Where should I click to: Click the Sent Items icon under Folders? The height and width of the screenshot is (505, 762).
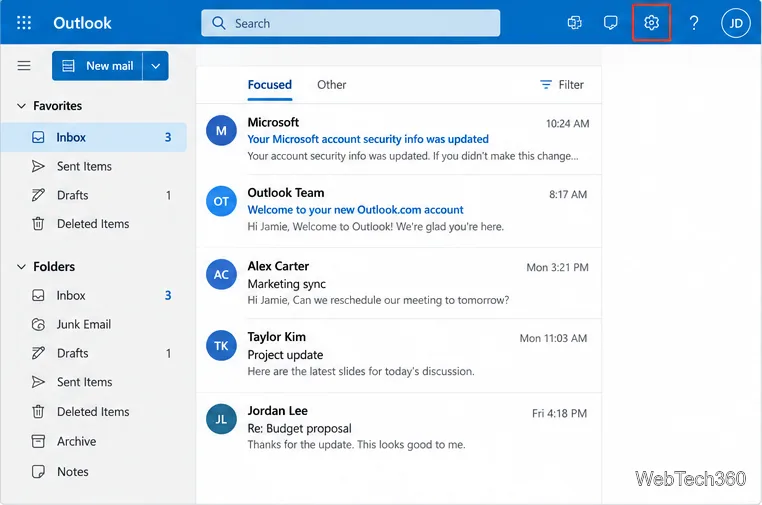tap(38, 382)
